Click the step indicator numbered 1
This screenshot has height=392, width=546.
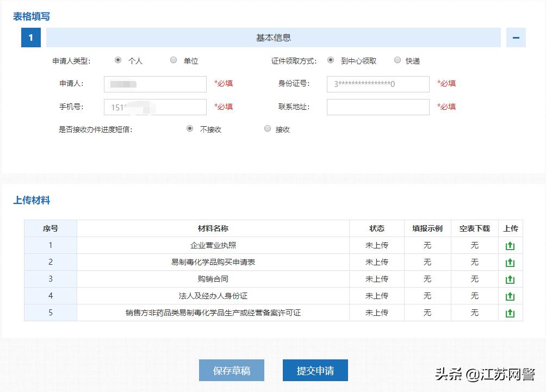coord(30,38)
